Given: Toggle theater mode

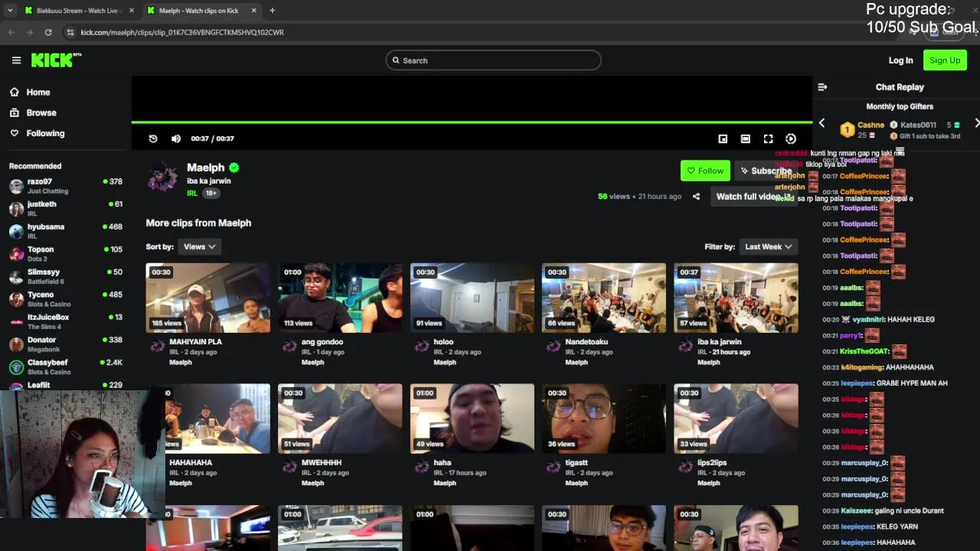Looking at the screenshot, I should pos(745,139).
